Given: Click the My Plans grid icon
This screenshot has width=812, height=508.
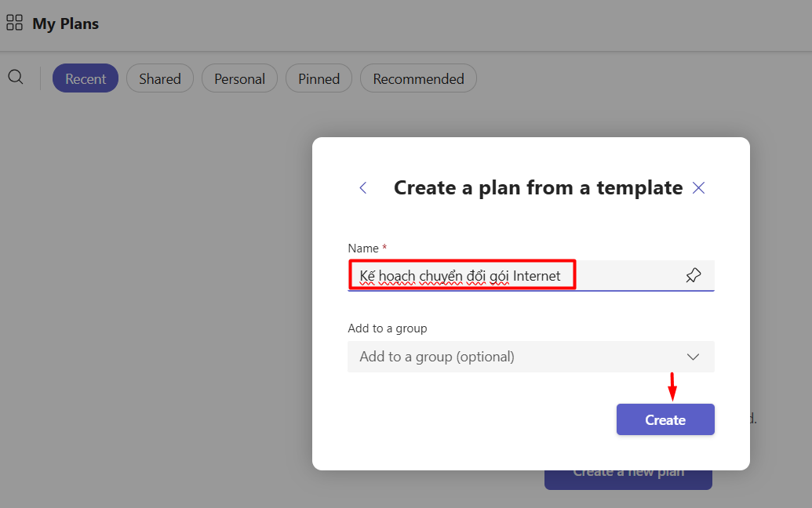Looking at the screenshot, I should 14,23.
